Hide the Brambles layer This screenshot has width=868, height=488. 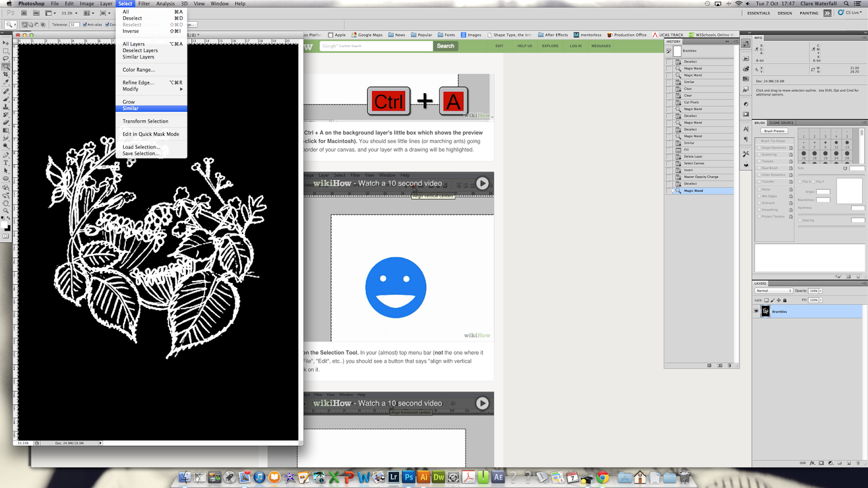click(756, 311)
